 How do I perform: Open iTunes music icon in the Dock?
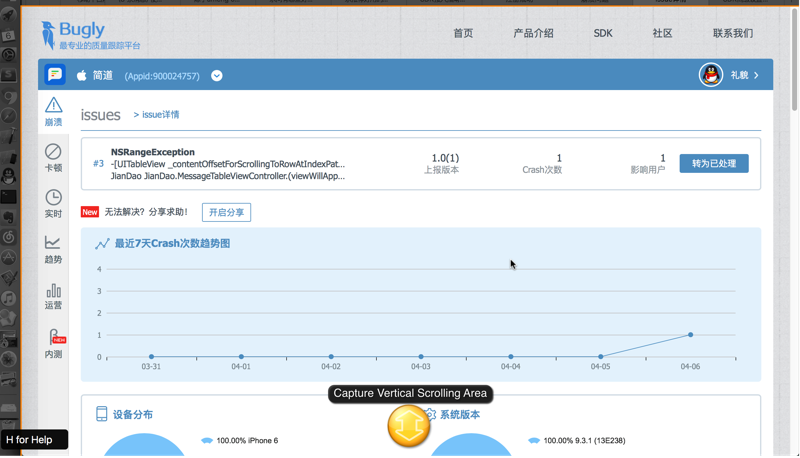pyautogui.click(x=9, y=298)
